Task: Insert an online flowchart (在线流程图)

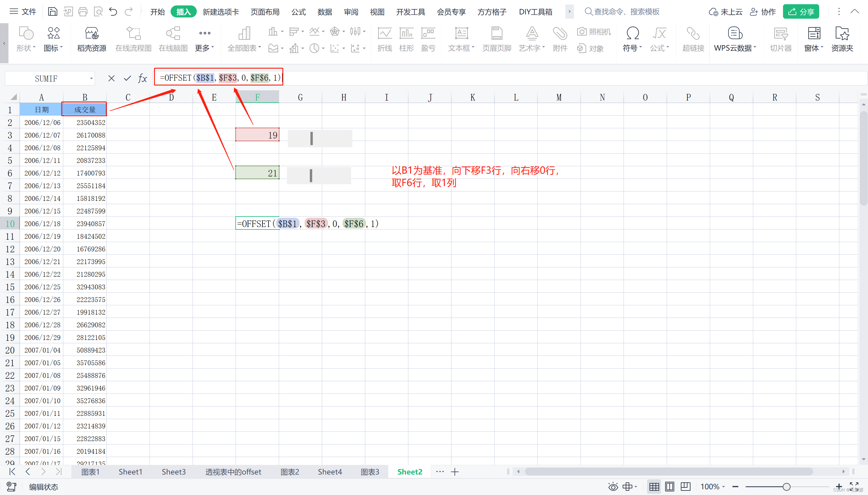Action: click(134, 39)
